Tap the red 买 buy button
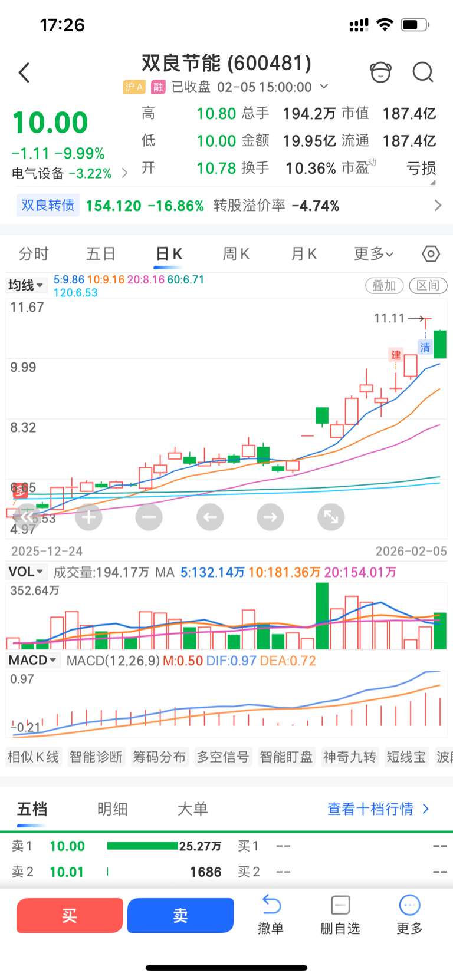This screenshot has width=453, height=980. click(70, 915)
